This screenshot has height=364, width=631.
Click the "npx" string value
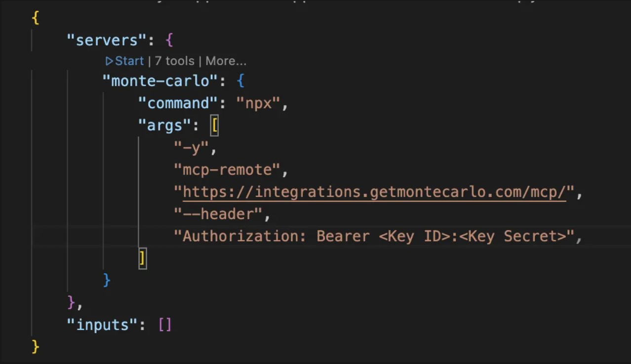pos(258,103)
